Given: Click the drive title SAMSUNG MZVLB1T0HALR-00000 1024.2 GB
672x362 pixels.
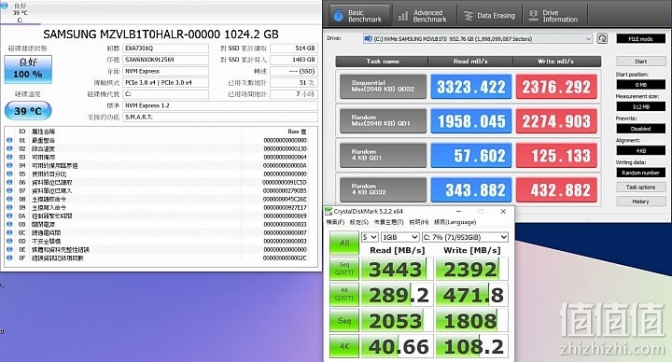Looking at the screenshot, I should [161, 34].
